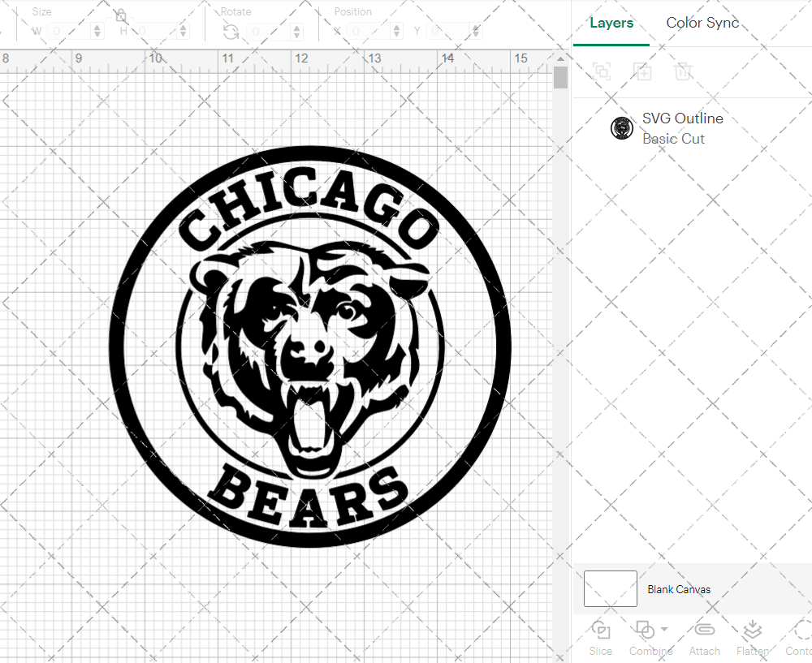Switch to the Layers tab
Viewport: 812px width, 663px height.
coord(611,23)
